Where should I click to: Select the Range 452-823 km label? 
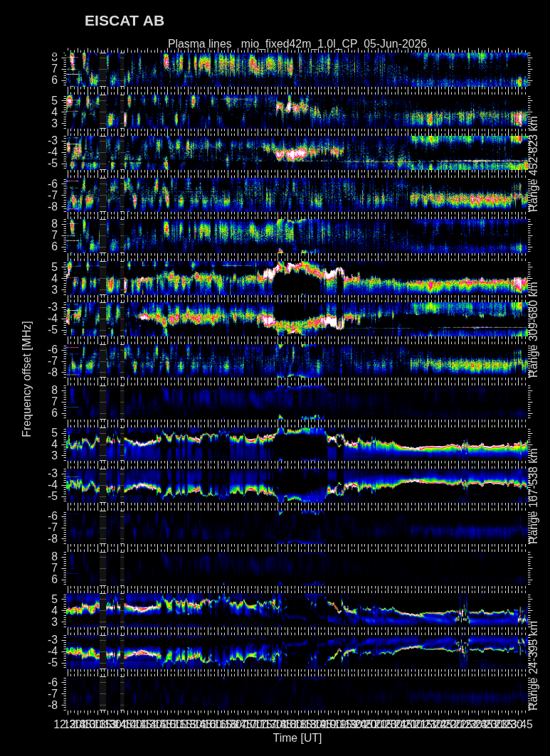tap(533, 162)
